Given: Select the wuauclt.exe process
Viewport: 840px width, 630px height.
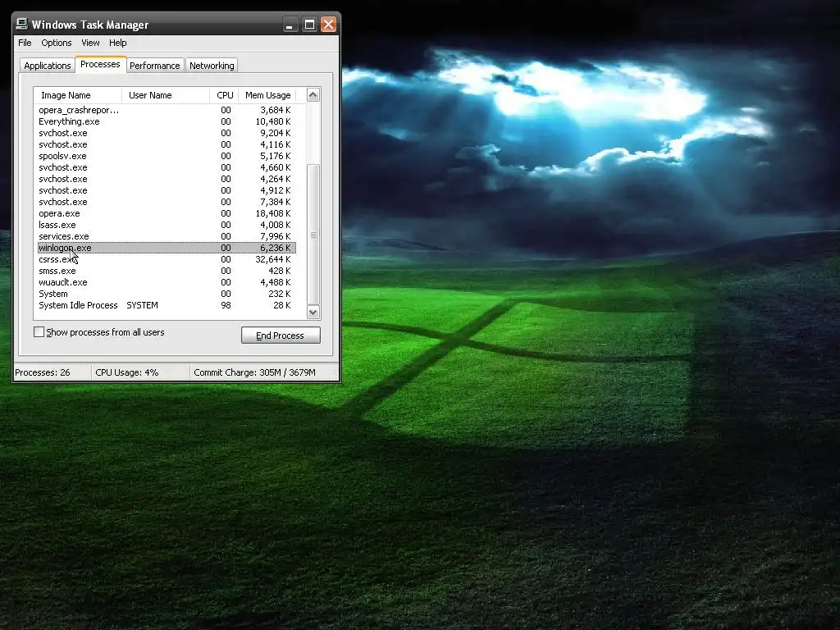Looking at the screenshot, I should point(167,282).
